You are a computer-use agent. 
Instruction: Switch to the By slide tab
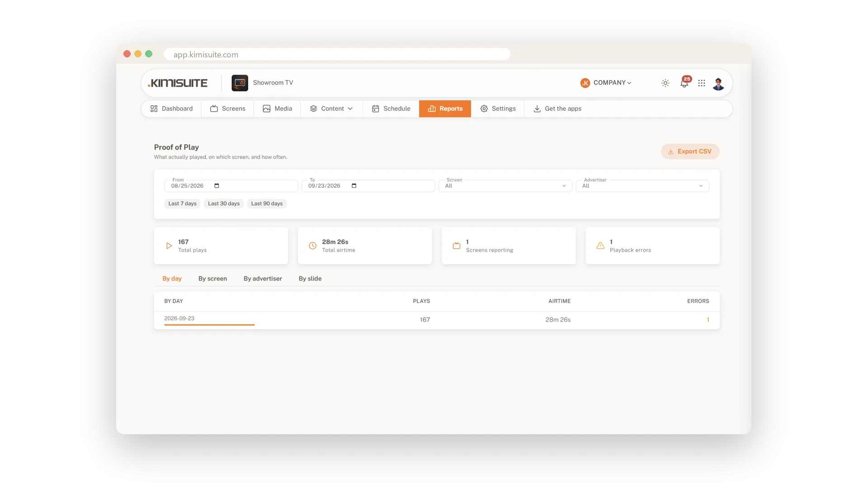pyautogui.click(x=310, y=279)
